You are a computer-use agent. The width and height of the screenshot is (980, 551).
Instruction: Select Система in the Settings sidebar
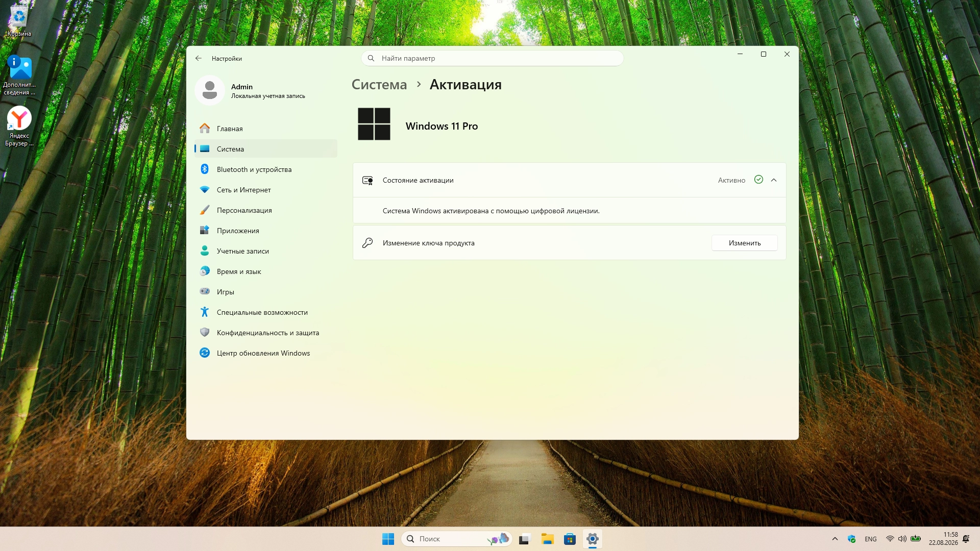click(265, 149)
